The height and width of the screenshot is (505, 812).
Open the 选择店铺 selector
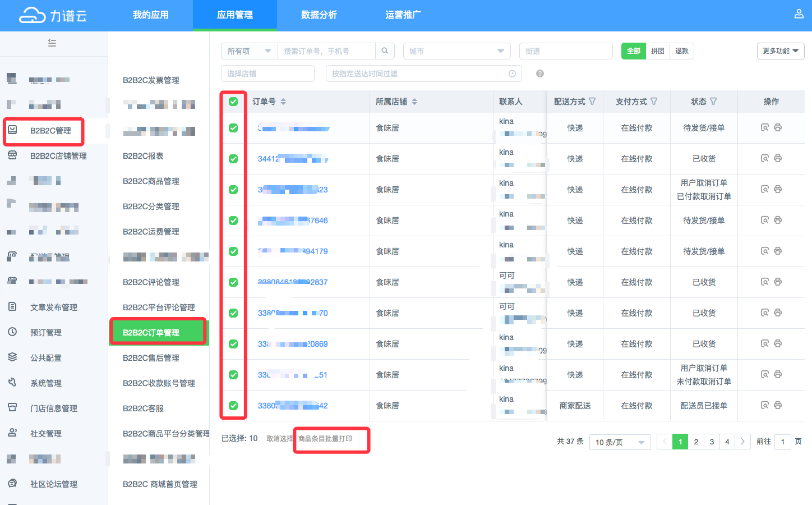coord(267,74)
